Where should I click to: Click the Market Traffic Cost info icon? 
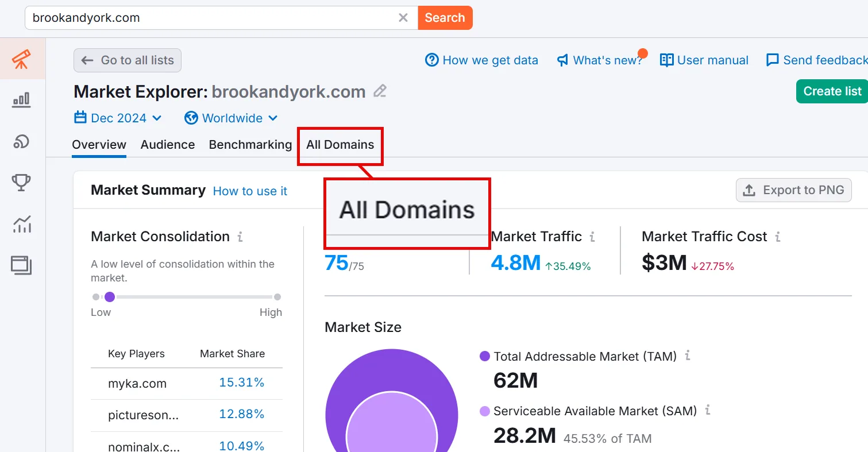tap(778, 237)
